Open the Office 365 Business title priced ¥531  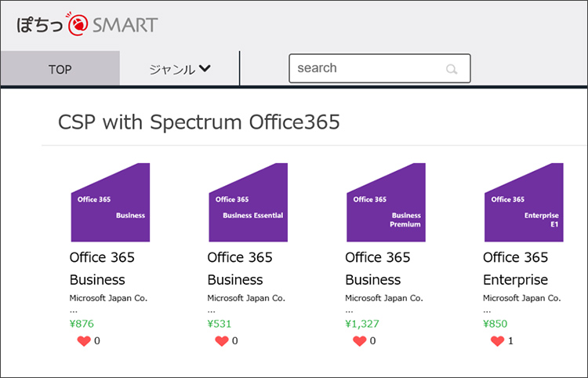(240, 268)
